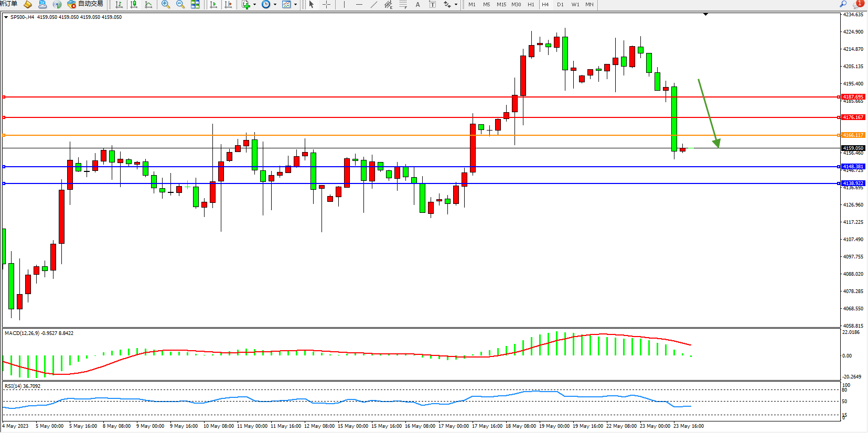Tile chart windows with grid icon
The image size is (868, 433).
click(x=195, y=5)
